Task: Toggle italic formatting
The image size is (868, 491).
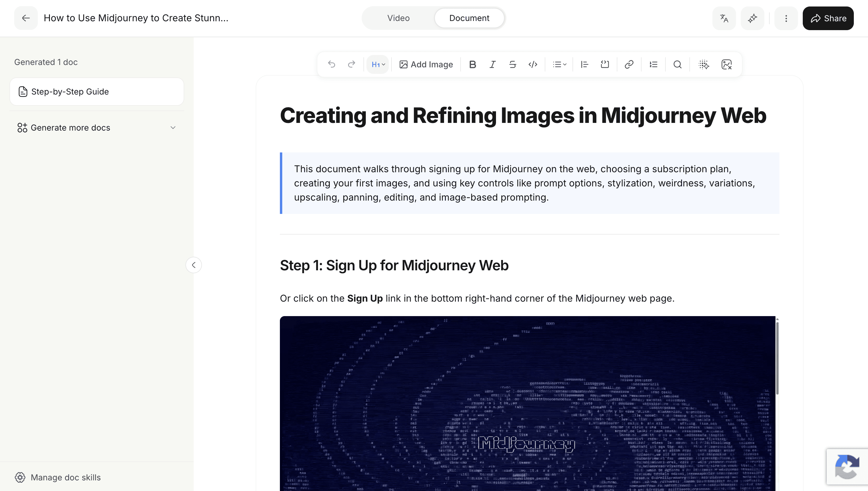Action: [x=492, y=64]
